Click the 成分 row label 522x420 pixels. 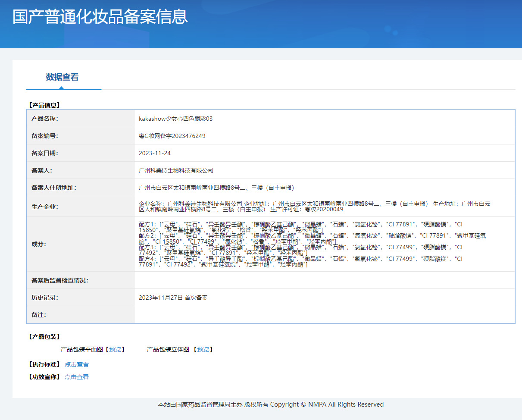[x=39, y=244]
